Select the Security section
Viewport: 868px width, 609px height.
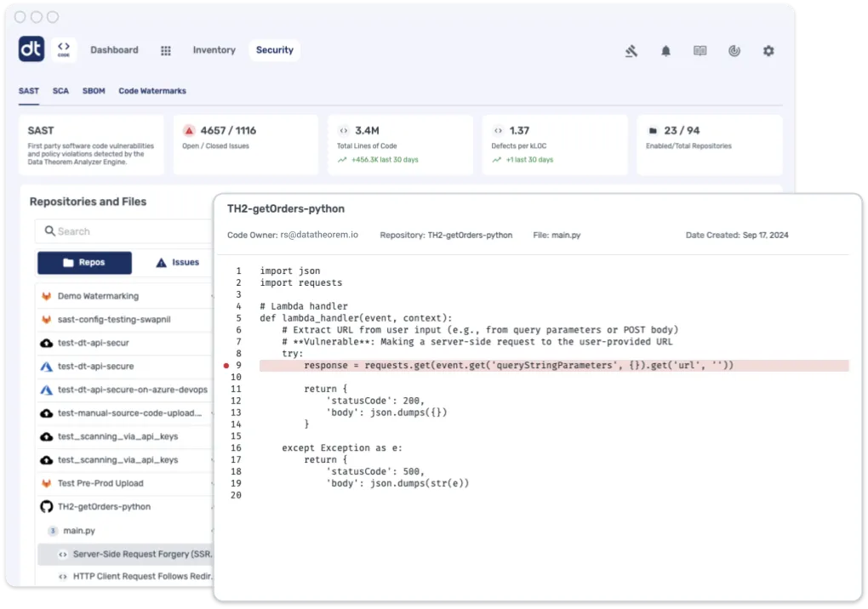pos(274,50)
